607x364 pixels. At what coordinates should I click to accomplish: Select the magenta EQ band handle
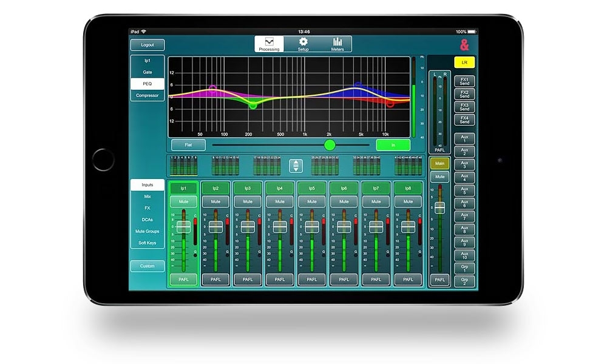pyautogui.click(x=212, y=89)
